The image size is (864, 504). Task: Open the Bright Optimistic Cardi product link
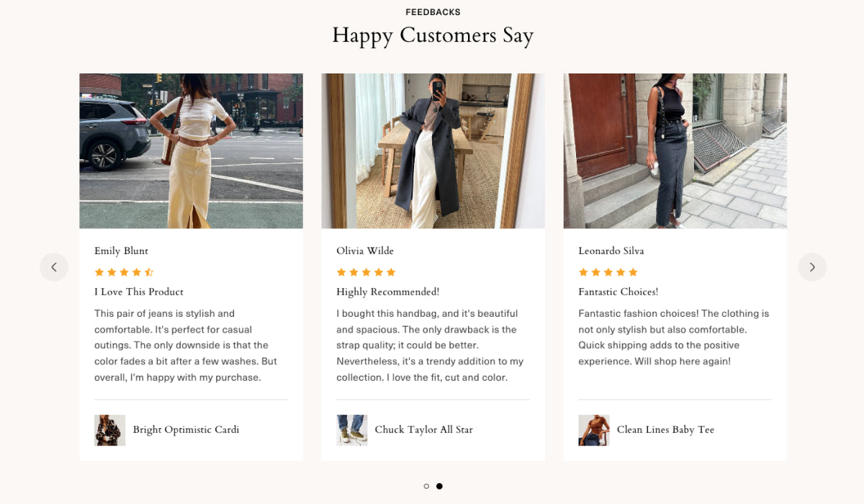point(186,430)
